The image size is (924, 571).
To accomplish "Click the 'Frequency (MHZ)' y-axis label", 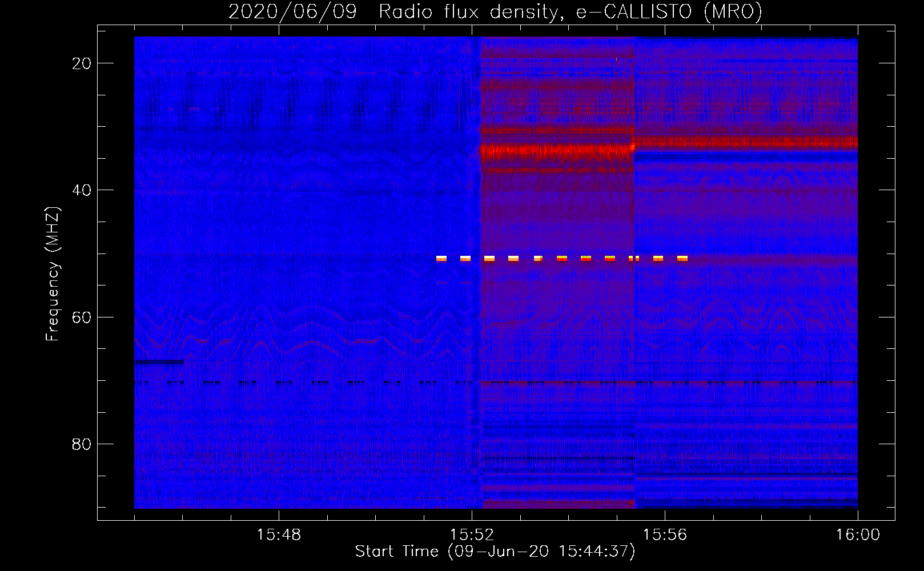I will click(x=53, y=274).
